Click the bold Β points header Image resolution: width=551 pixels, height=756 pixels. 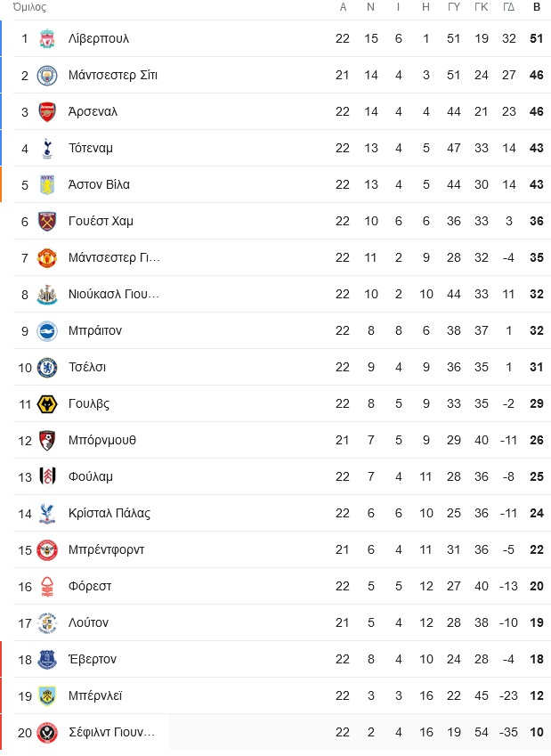[x=537, y=7]
